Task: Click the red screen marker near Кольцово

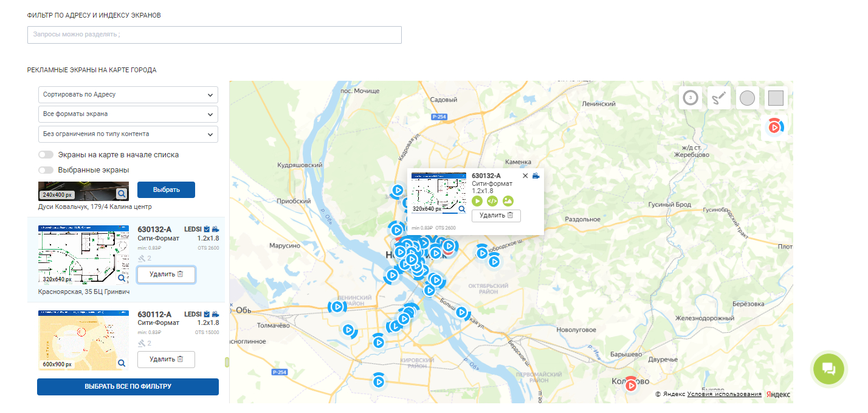Action: pyautogui.click(x=631, y=384)
